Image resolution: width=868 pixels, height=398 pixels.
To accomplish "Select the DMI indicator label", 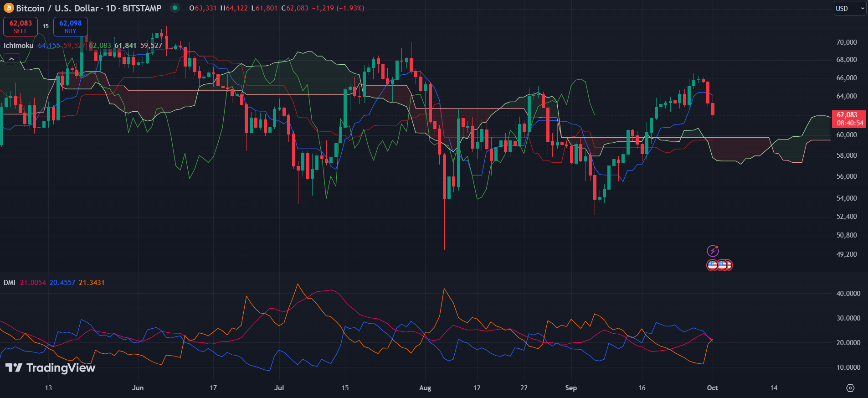I will 10,283.
